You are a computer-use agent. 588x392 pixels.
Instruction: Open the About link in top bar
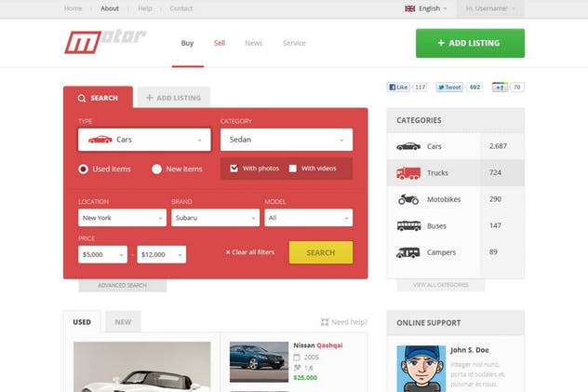[110, 8]
